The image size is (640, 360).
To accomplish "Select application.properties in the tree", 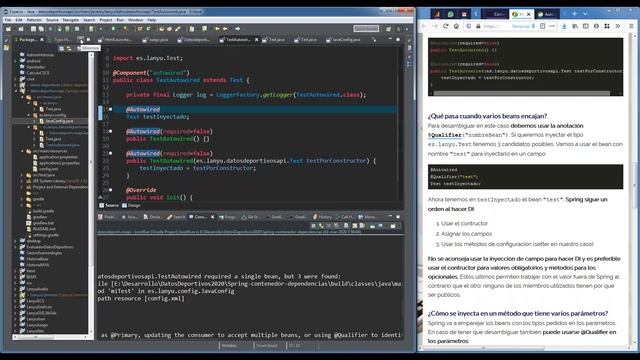I will pos(57,157).
